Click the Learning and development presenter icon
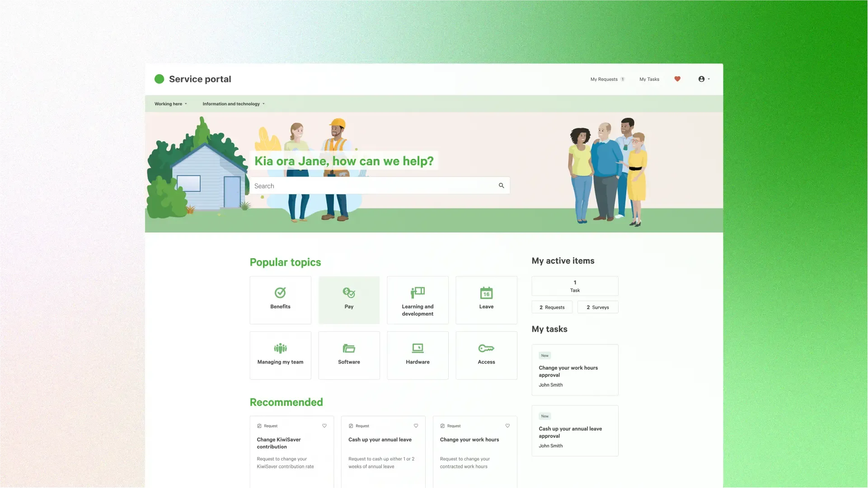Viewport: 868px width, 488px height. point(418,293)
